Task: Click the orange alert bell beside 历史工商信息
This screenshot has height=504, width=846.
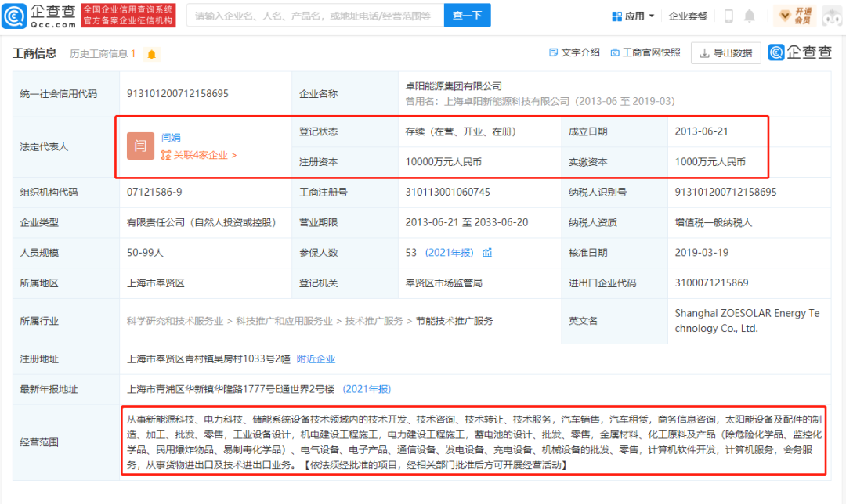Action: coord(152,55)
